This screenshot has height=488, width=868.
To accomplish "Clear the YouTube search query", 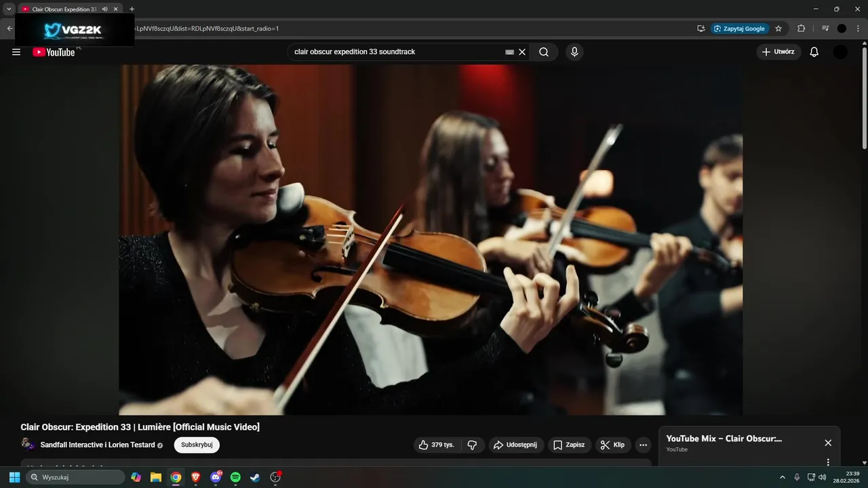I will click(x=522, y=52).
